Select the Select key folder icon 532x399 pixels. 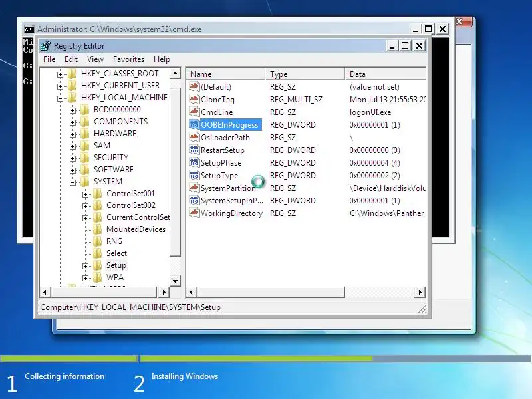click(97, 253)
